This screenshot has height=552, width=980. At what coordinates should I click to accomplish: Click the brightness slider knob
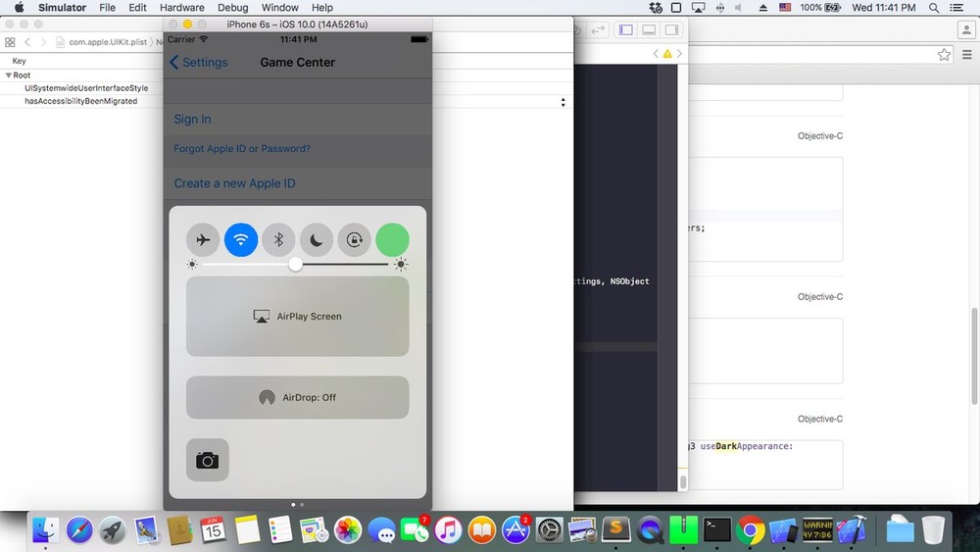(x=295, y=265)
